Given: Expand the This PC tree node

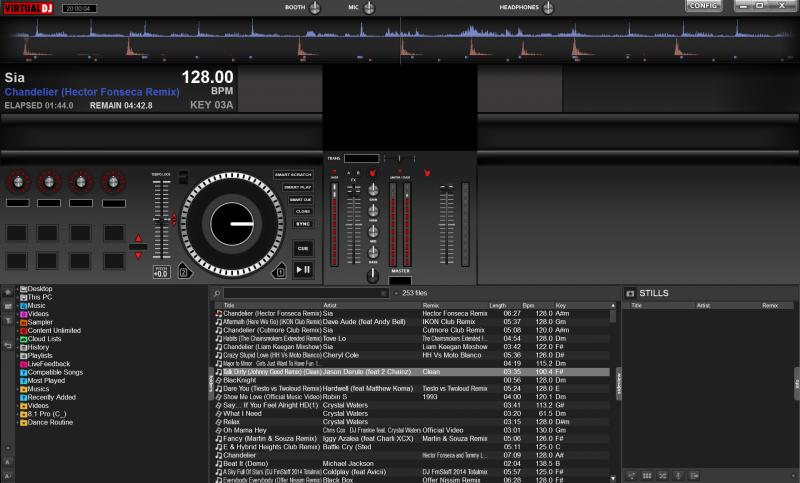Looking at the screenshot, I should [17, 297].
